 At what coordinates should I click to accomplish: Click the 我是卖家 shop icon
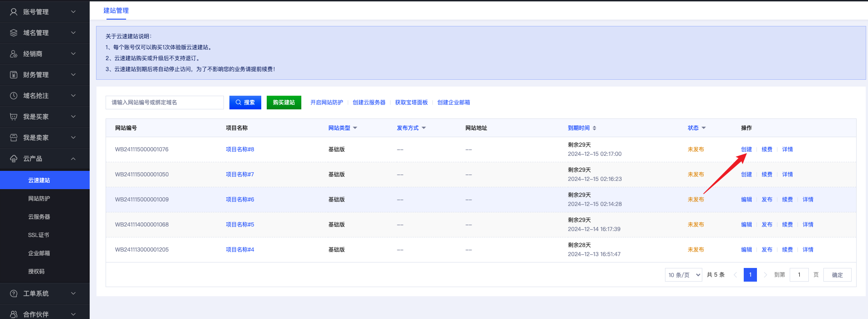click(14, 138)
